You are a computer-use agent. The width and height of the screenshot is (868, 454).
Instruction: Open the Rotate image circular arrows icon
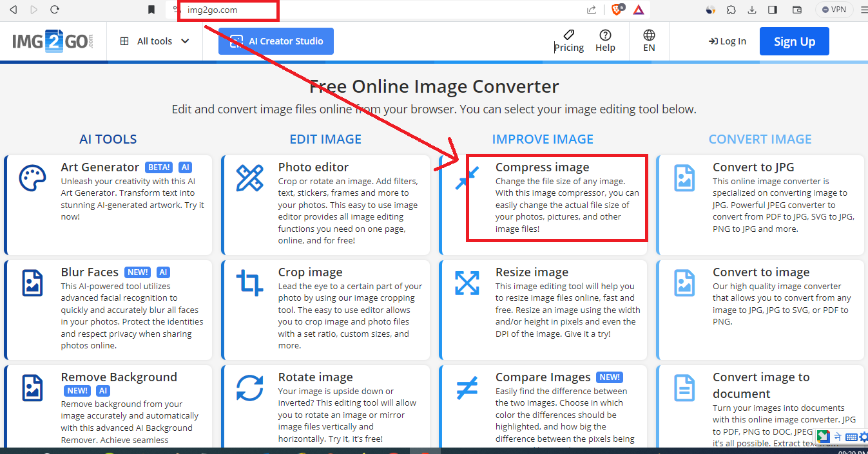[x=249, y=388]
